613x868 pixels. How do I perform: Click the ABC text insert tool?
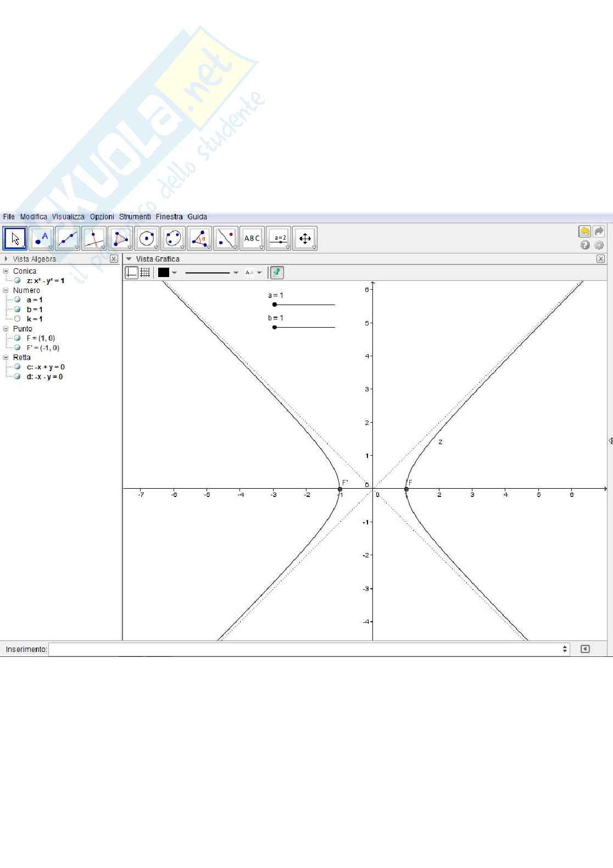(252, 239)
